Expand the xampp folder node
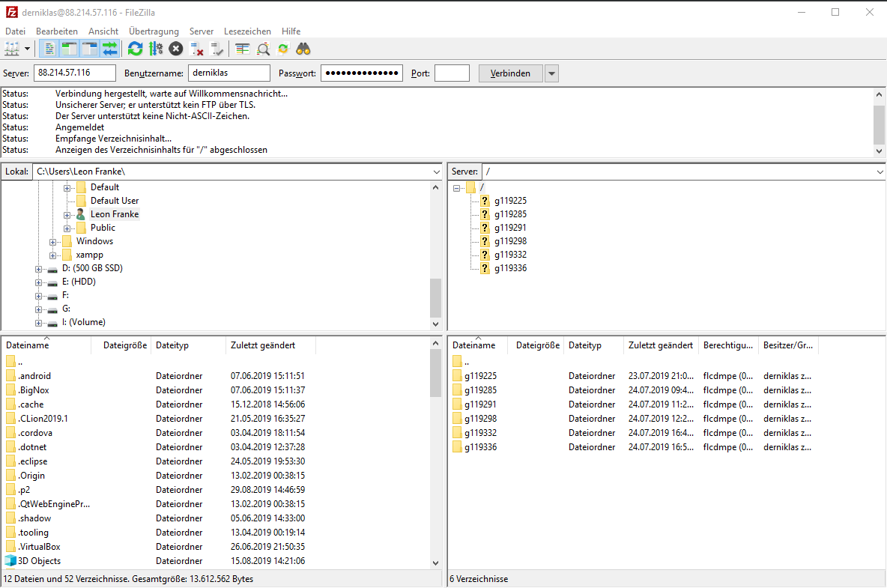 52,255
